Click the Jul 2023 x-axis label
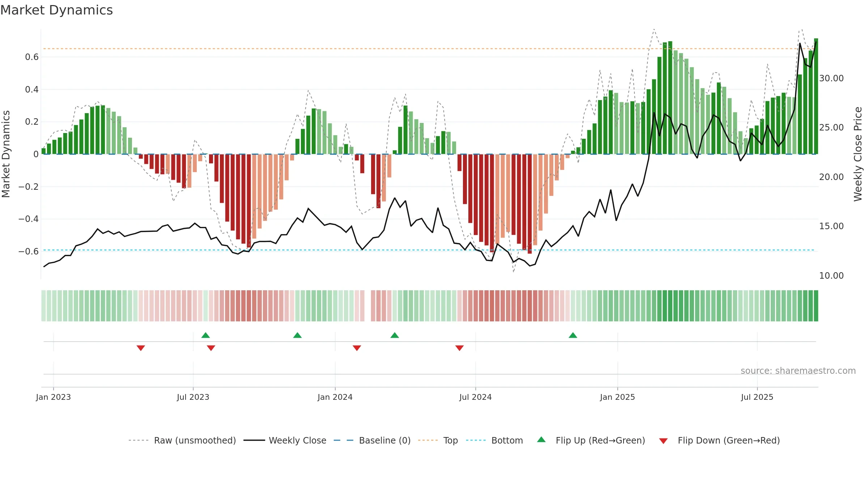 pos(193,397)
